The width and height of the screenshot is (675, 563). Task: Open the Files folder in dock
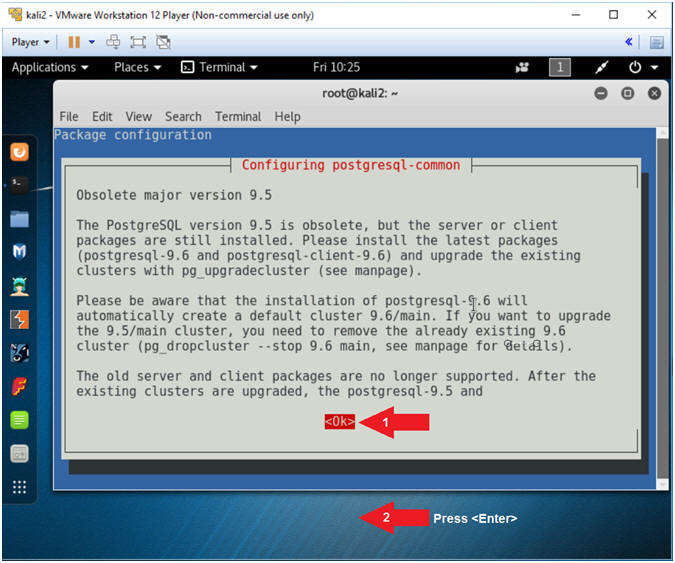(x=19, y=219)
